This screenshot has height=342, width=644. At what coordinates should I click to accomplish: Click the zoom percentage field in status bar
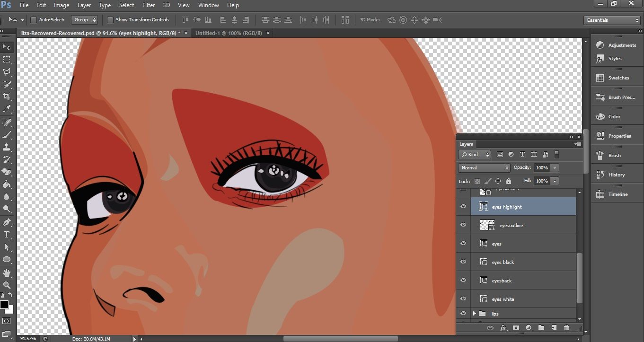tap(28, 339)
